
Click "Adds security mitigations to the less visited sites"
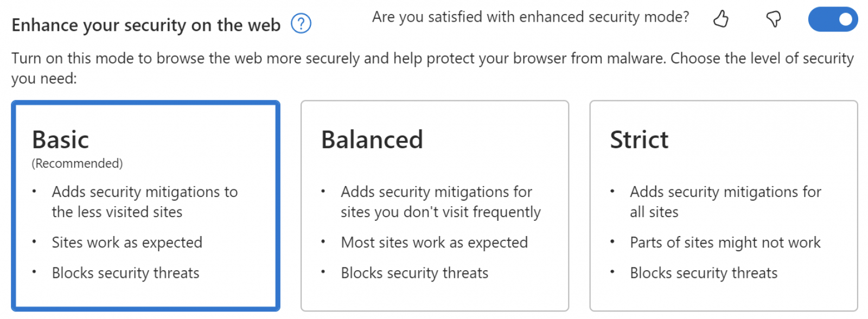(144, 201)
